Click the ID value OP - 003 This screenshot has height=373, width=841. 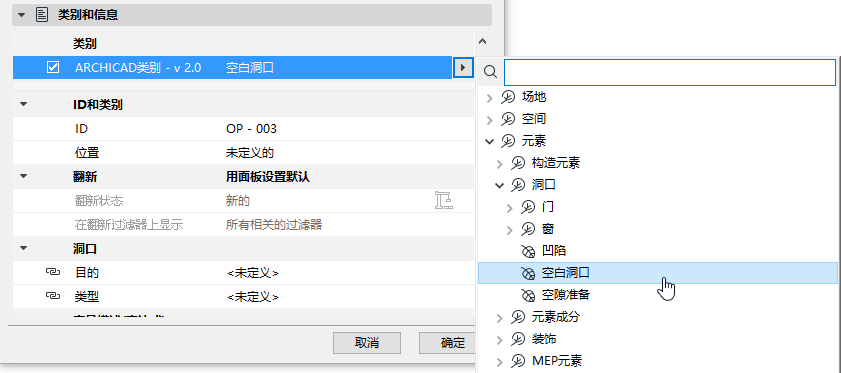pos(252,129)
